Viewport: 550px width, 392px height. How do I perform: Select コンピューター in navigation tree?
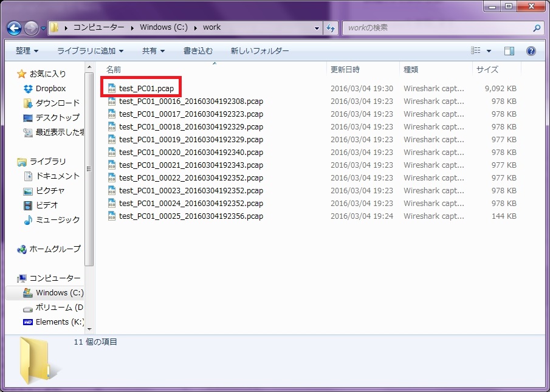55,278
